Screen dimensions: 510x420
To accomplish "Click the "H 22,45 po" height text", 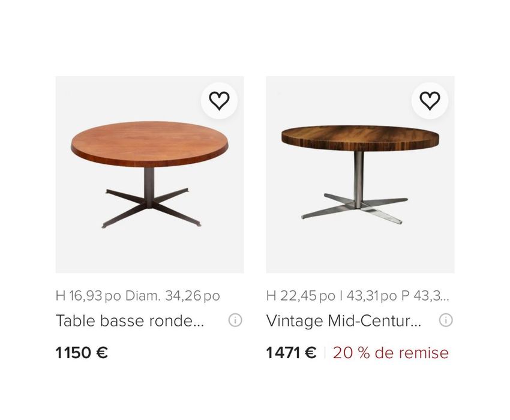I will 301,296.
